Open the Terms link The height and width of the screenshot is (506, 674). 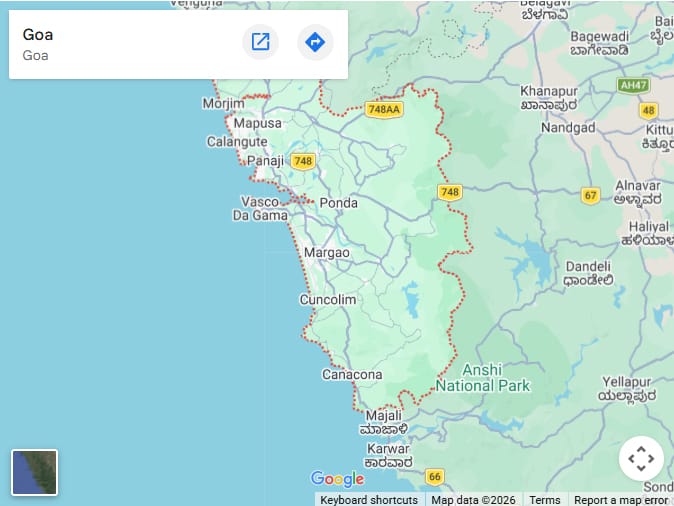point(545,500)
